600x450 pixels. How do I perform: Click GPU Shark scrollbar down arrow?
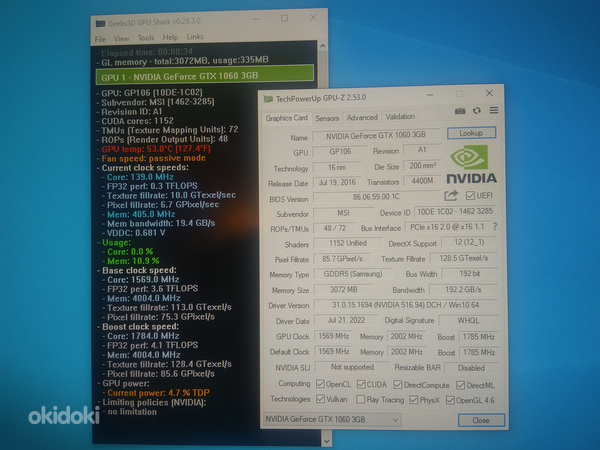coord(326,441)
